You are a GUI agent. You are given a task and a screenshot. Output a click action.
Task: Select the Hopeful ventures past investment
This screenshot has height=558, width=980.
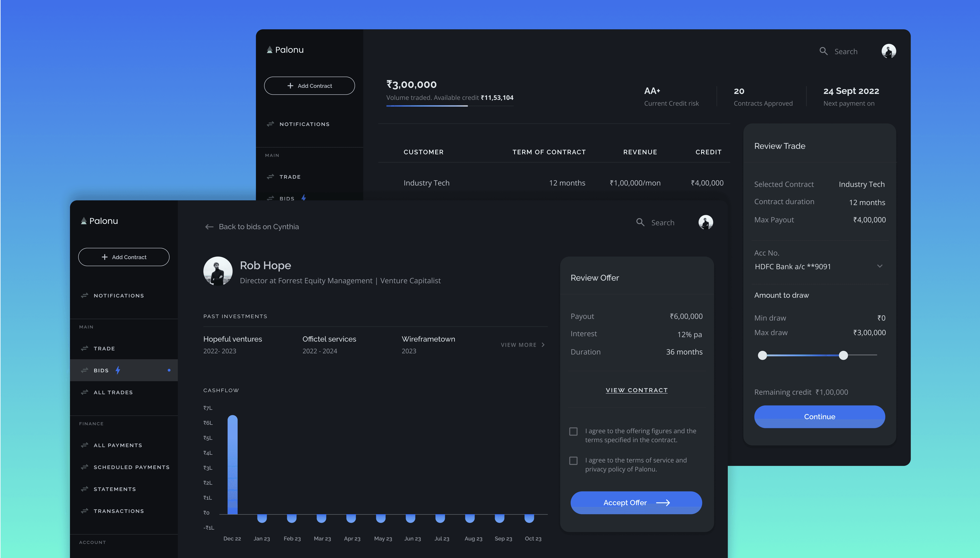point(233,344)
